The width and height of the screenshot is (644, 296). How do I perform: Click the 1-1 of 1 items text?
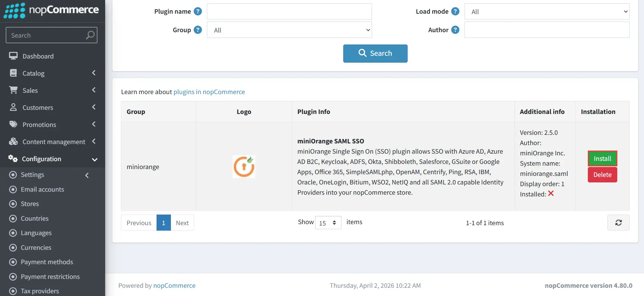point(485,223)
